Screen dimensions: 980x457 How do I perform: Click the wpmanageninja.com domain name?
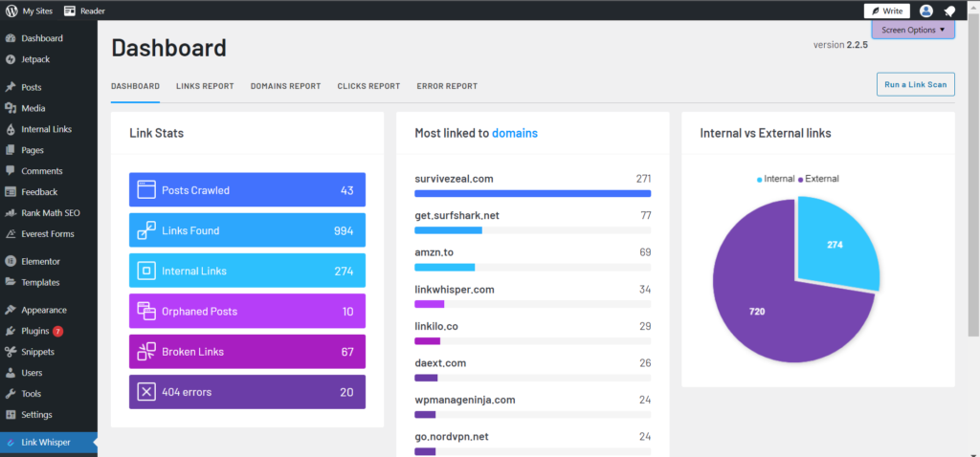click(x=465, y=401)
